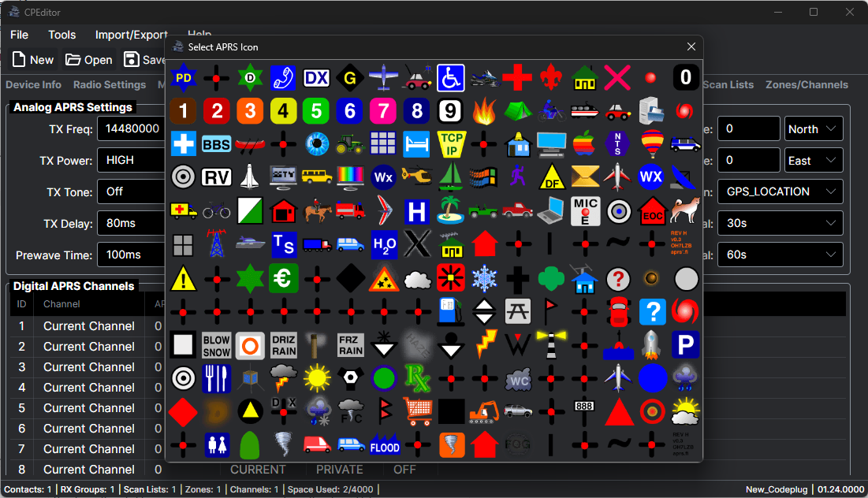868x498 pixels.
Task: Open the Tools menu
Action: point(62,35)
